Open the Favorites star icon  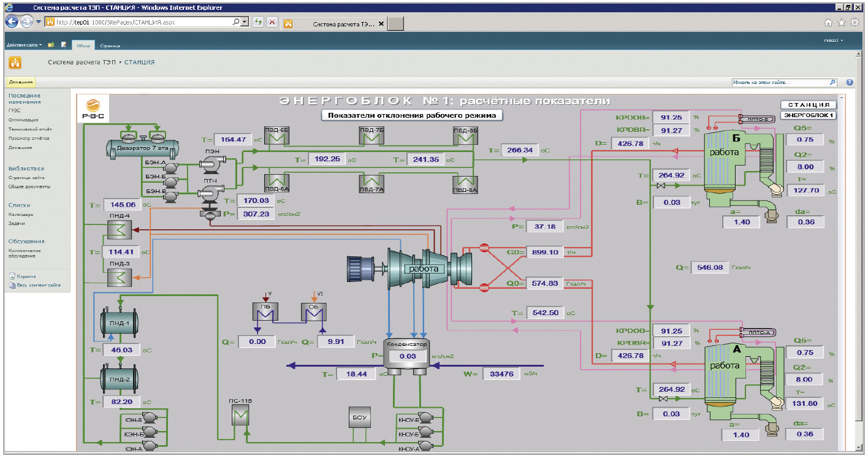pos(841,23)
